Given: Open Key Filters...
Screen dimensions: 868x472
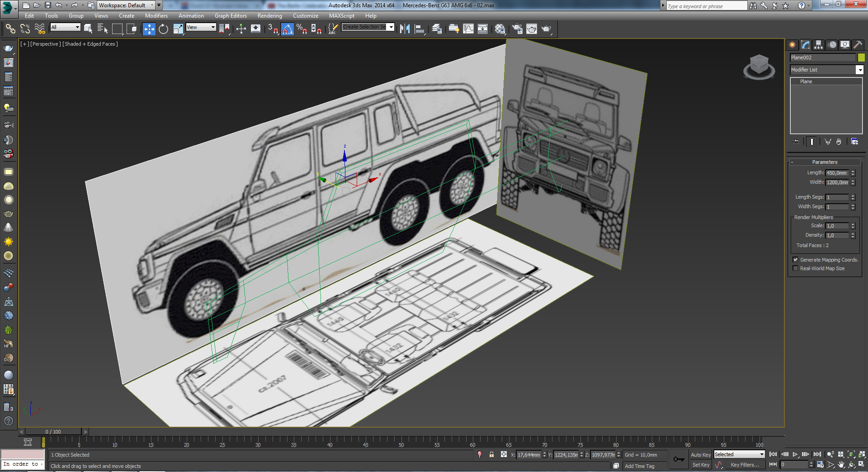Looking at the screenshot, I should coord(745,465).
